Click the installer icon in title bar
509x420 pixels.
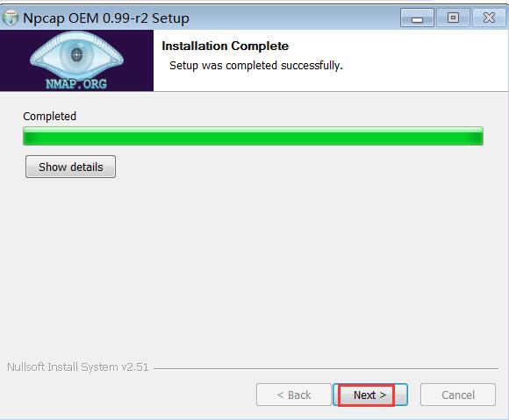(x=11, y=18)
